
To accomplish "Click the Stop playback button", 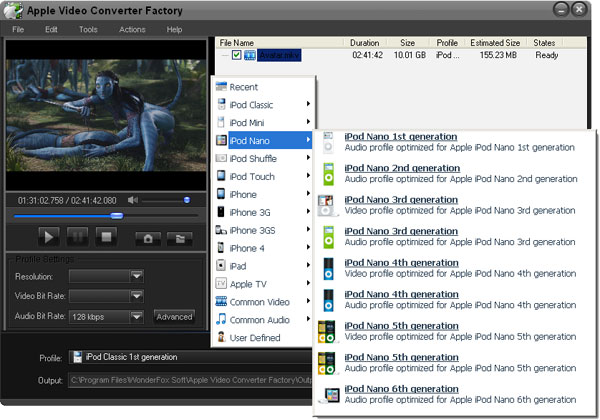I will click(106, 237).
